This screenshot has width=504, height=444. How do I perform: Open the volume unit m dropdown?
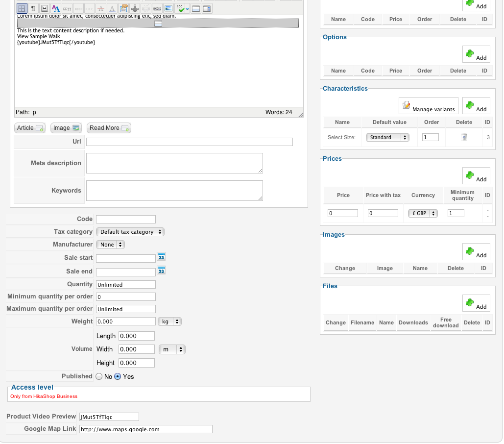[172, 350]
